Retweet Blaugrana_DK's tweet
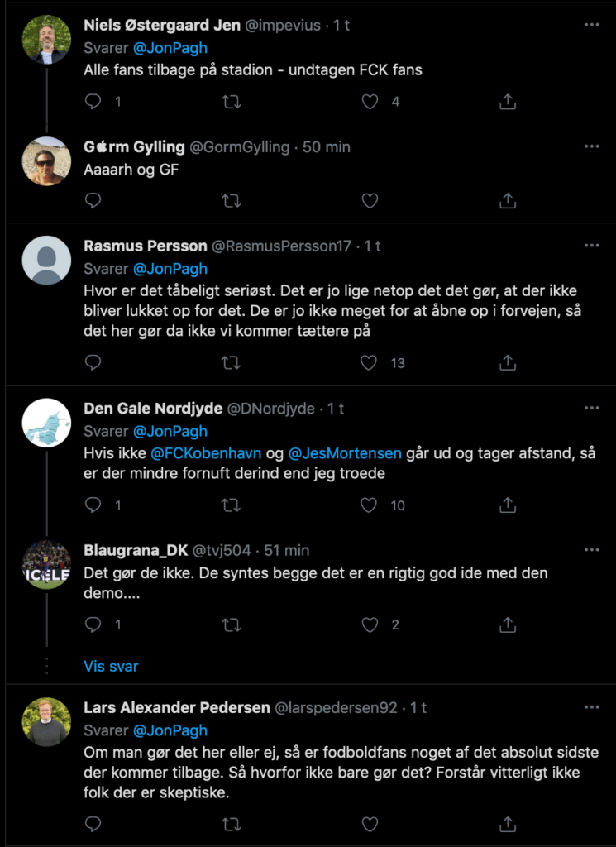The width and height of the screenshot is (616, 847). (232, 625)
